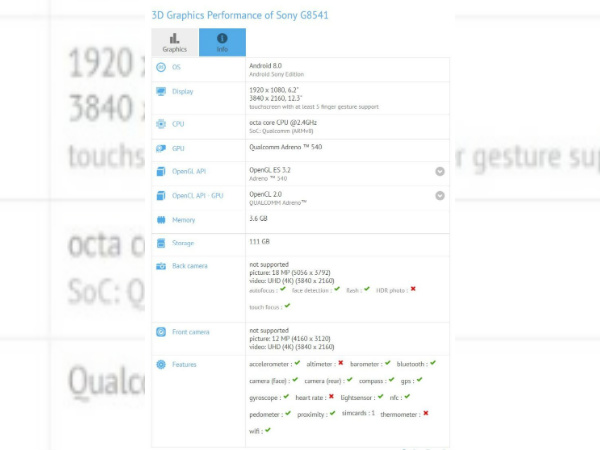This screenshot has width=600, height=450.
Task: Click the Memory row icon
Action: (x=161, y=220)
